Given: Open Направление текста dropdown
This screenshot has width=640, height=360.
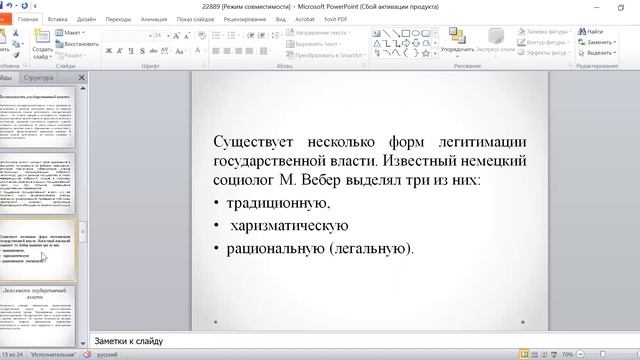Looking at the screenshot, I should point(318,33).
